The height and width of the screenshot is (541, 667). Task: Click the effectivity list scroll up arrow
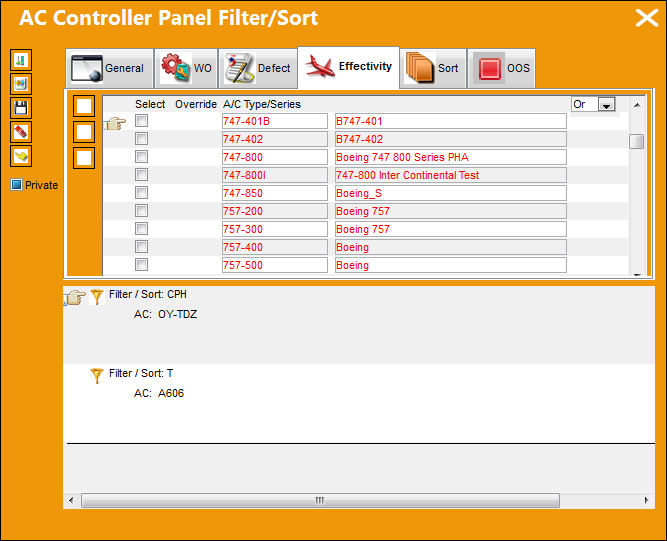637,105
